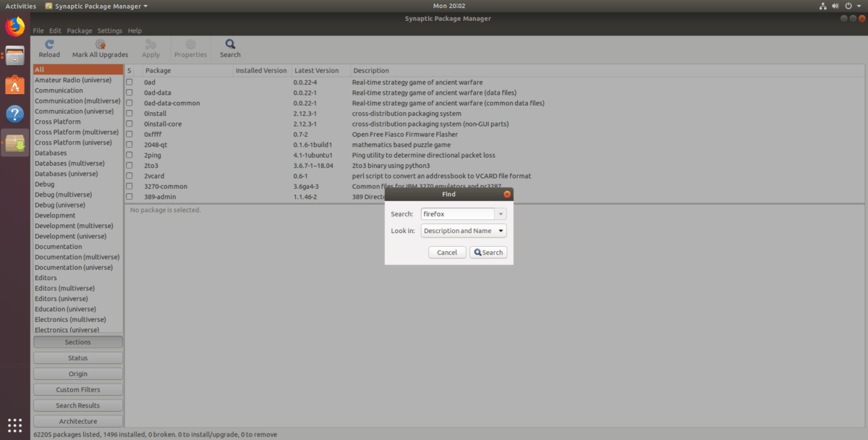Image resolution: width=868 pixels, height=440 pixels.
Task: Sort by the Description column header
Action: [608, 71]
